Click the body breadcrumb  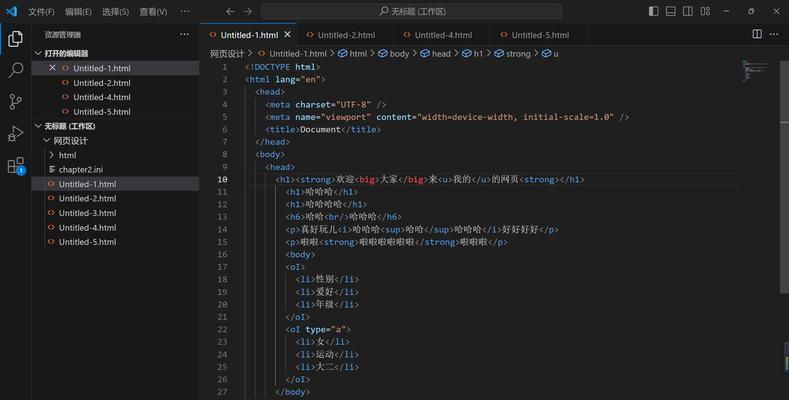(x=393, y=53)
